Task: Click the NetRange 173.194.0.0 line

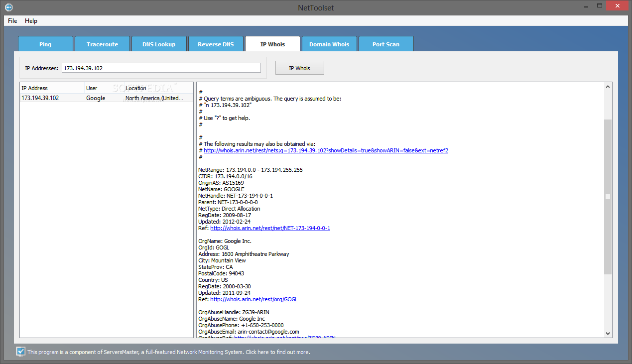Action: (x=251, y=170)
